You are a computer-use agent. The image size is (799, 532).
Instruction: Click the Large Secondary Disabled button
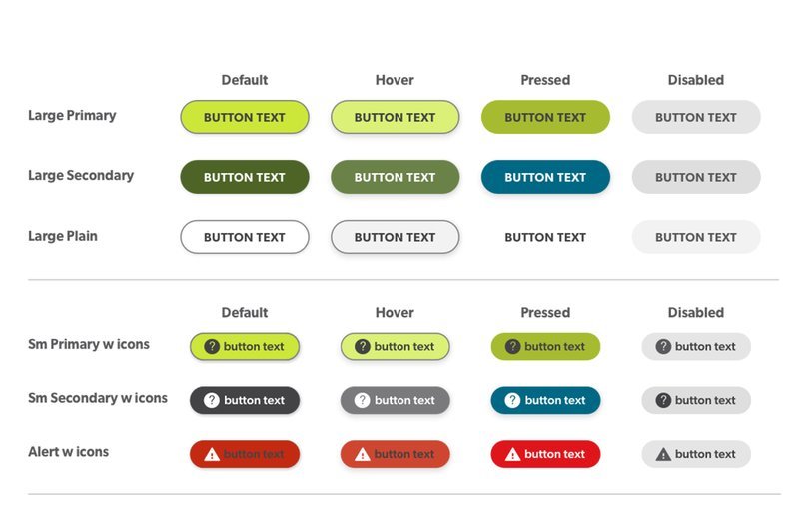pyautogui.click(x=696, y=177)
